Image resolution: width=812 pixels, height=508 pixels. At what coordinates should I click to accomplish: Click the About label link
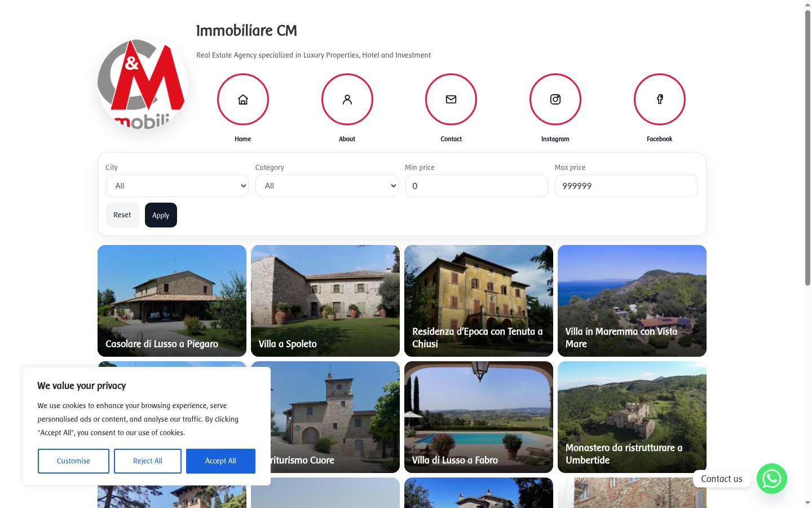tap(347, 139)
